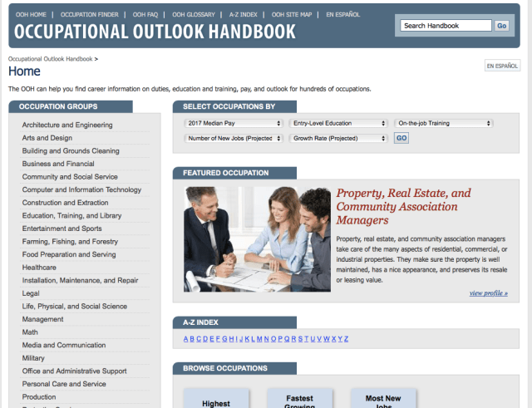Open Education, Training, and Library group
The width and height of the screenshot is (532, 408).
(71, 215)
